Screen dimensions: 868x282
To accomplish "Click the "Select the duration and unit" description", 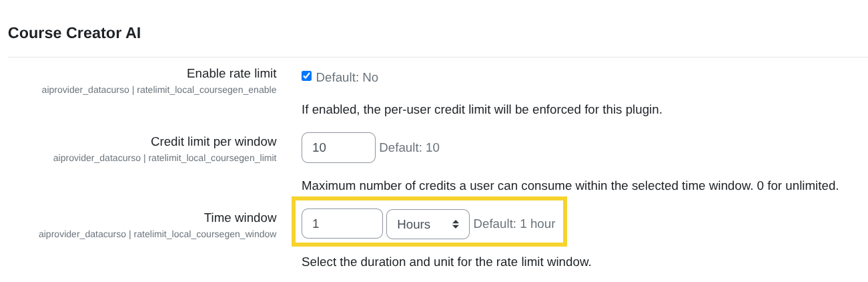I will point(446,262).
